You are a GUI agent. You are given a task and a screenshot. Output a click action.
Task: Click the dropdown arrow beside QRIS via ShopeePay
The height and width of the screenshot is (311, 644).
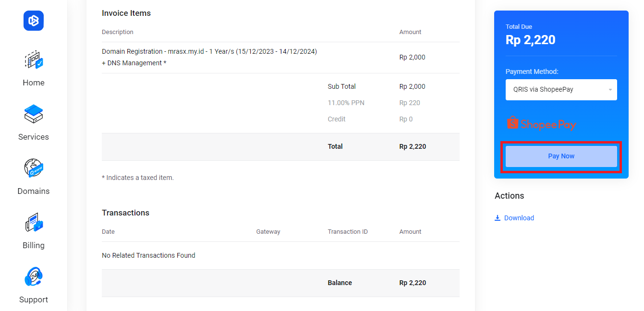click(x=610, y=90)
